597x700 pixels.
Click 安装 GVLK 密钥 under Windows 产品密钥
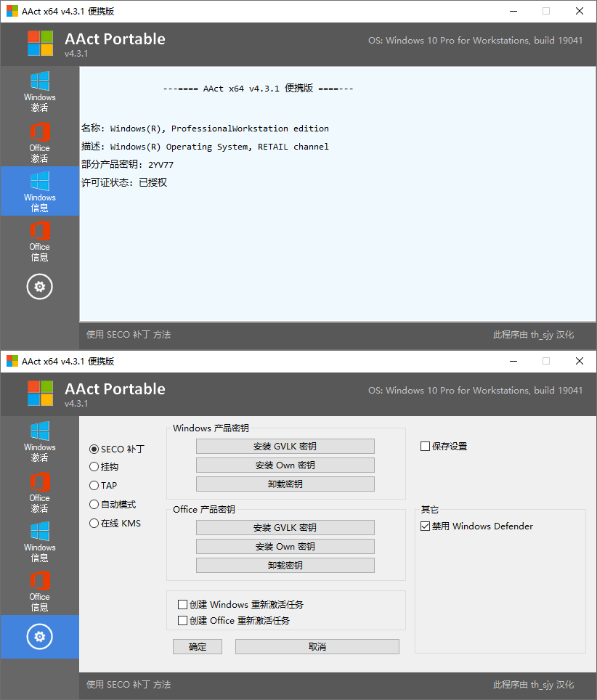point(285,447)
